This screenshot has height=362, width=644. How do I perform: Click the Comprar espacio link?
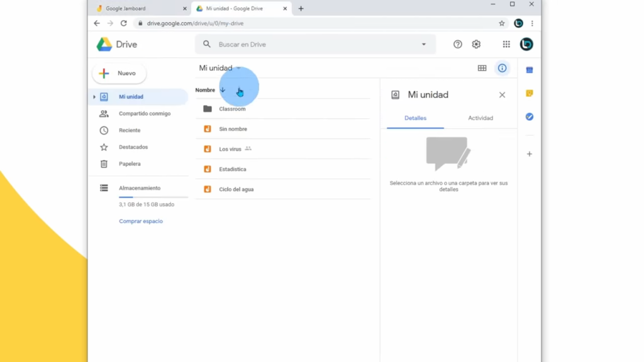tap(141, 221)
